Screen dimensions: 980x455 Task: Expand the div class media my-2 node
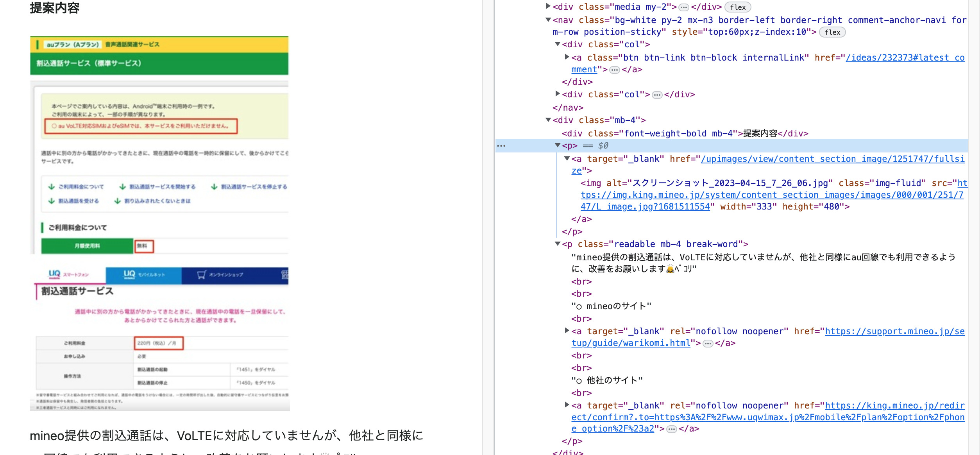pos(548,6)
